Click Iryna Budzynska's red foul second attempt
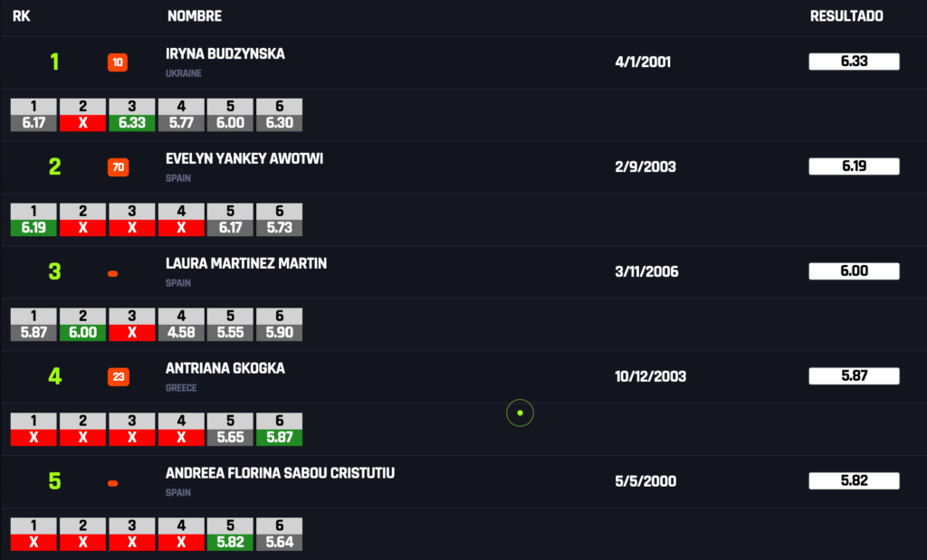The width and height of the screenshot is (927, 560). pos(82,122)
